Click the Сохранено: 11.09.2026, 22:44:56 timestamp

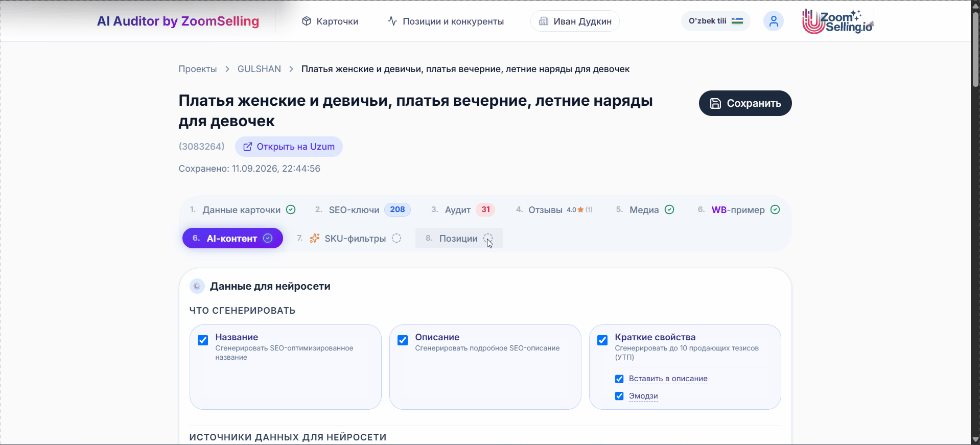[249, 169]
